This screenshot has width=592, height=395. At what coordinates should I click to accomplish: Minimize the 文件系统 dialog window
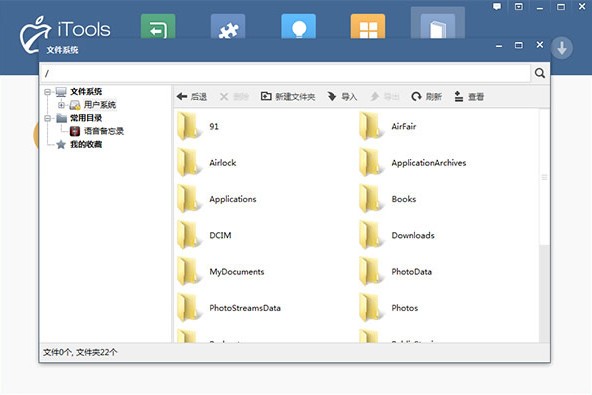point(499,46)
